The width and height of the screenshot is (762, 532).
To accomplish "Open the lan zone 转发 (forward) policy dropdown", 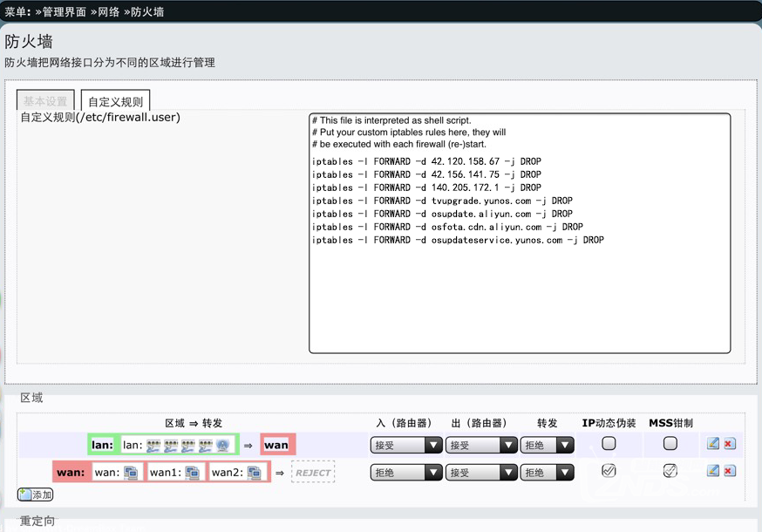I will [548, 445].
